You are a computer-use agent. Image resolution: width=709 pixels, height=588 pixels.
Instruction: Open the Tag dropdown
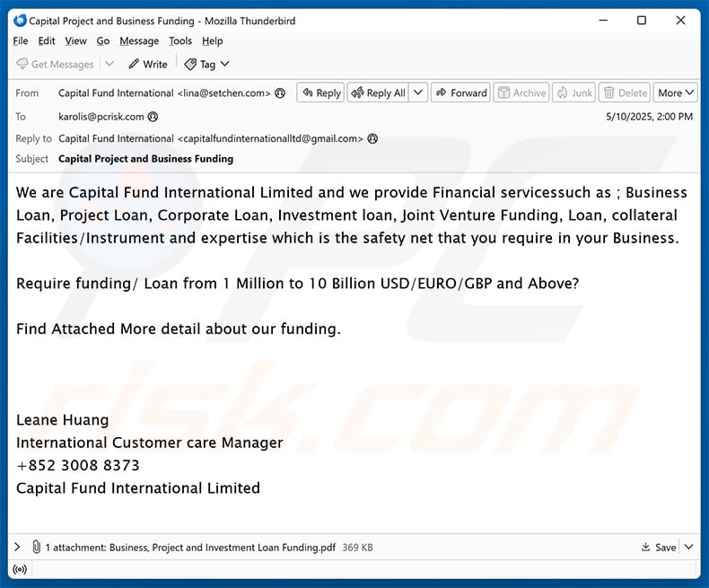click(206, 65)
